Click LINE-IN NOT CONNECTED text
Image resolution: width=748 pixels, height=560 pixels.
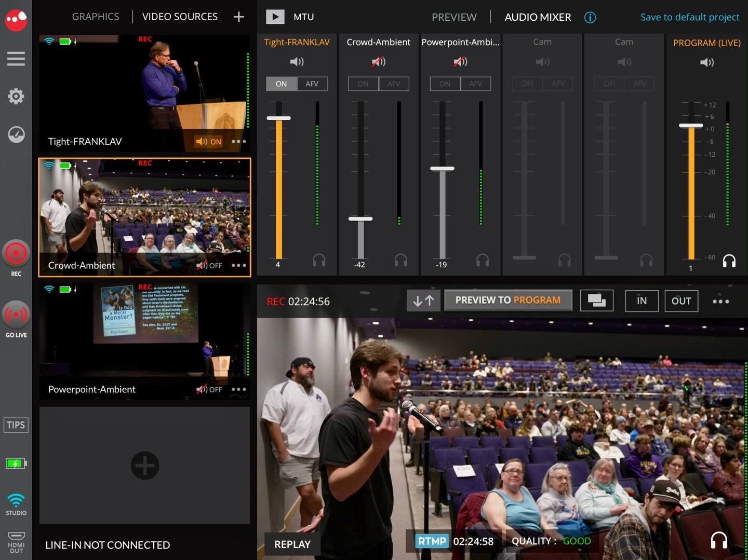(108, 545)
